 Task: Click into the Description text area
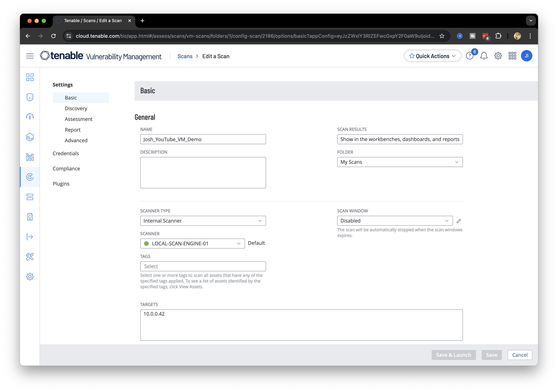203,173
